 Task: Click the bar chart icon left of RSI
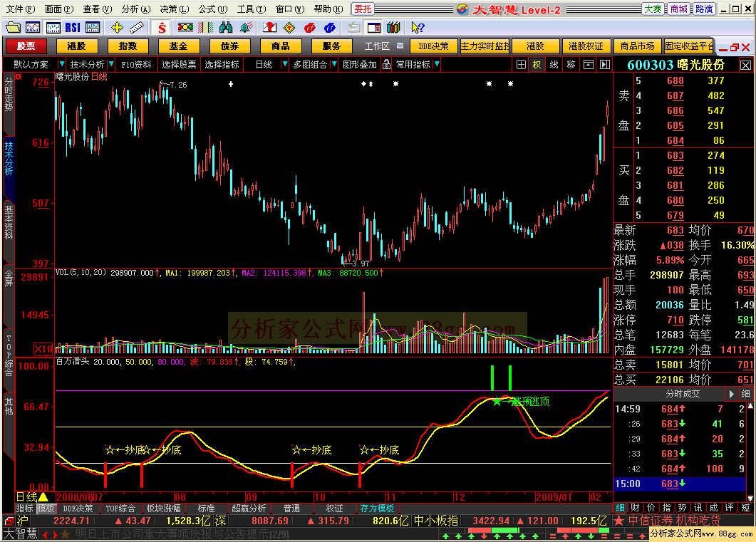[x=53, y=28]
